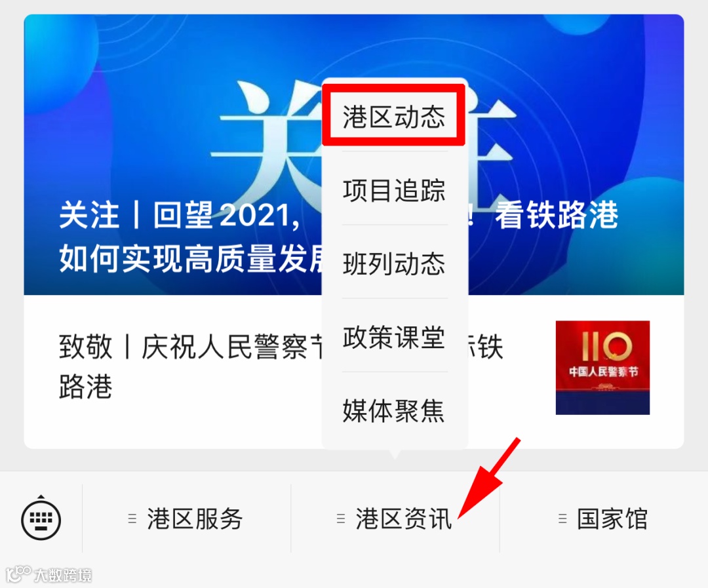Open the 110 中国人民警察节 thumbnail
708x588 pixels.
[602, 368]
